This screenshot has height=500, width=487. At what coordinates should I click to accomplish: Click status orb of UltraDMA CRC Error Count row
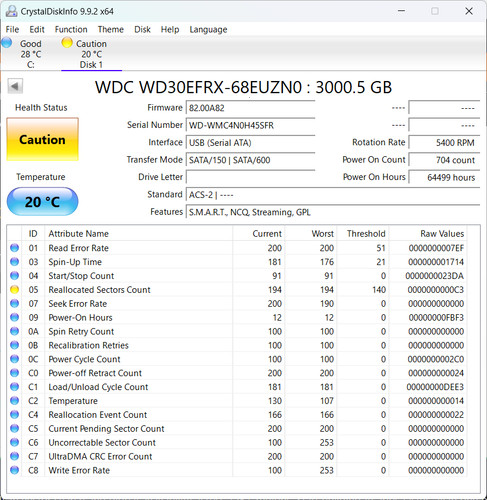[14, 456]
